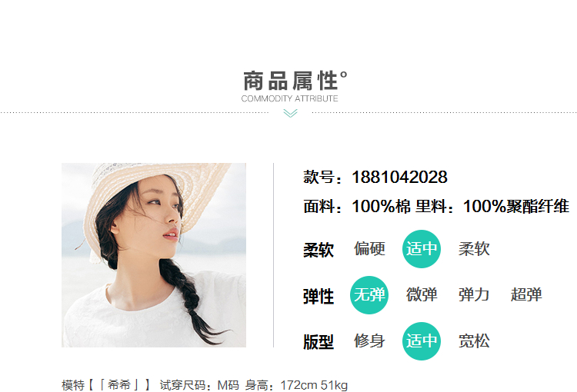Select 适中 in the 柔软 row
Image resolution: width=577 pixels, height=392 pixels.
422,249
